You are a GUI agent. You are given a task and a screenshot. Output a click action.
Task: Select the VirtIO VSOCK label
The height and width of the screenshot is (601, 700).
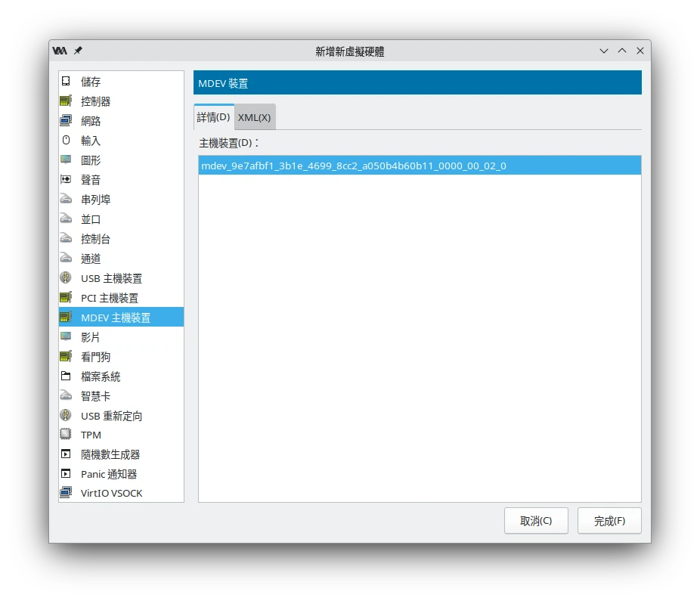112,493
